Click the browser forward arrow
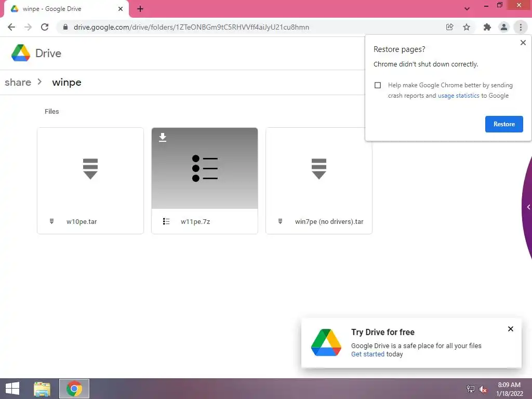This screenshot has height=399, width=532. (28, 27)
